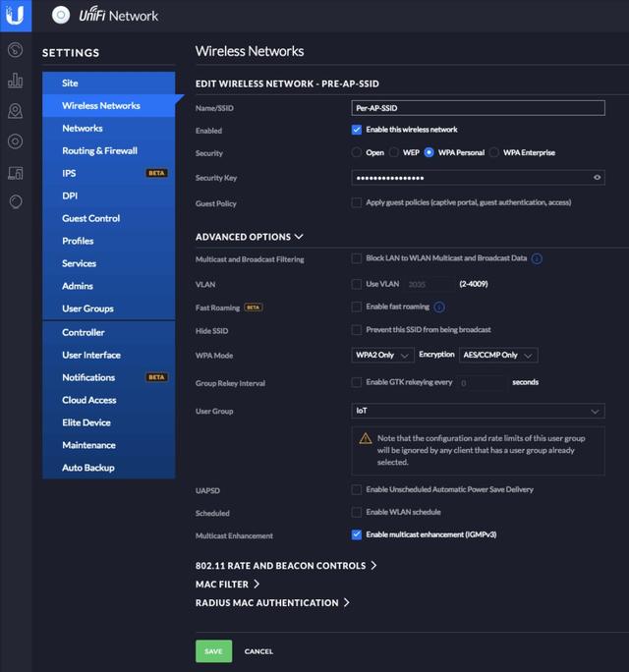Open Cloud Access settings
The width and height of the screenshot is (629, 672).
(109, 400)
